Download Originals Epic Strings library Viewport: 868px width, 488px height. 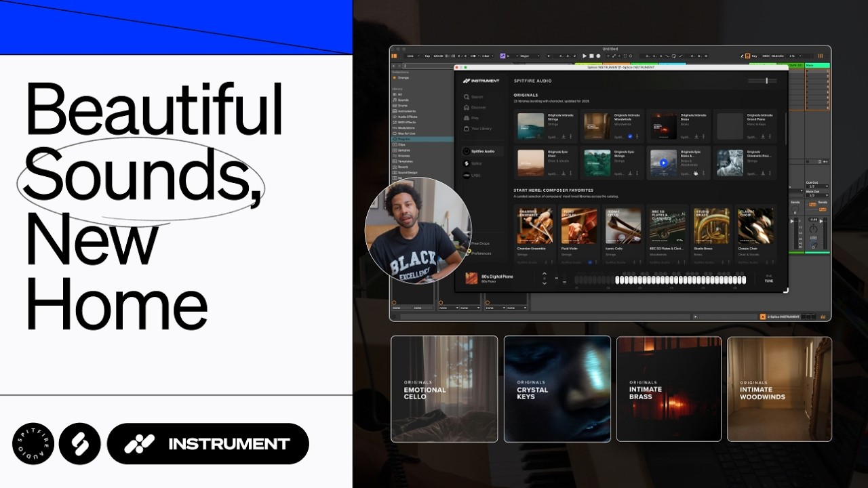(x=630, y=173)
